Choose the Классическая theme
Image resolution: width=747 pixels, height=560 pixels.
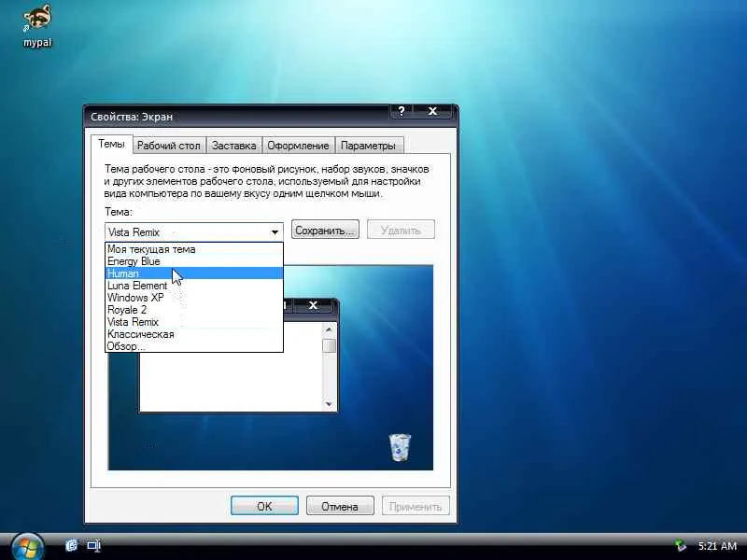coord(194,334)
